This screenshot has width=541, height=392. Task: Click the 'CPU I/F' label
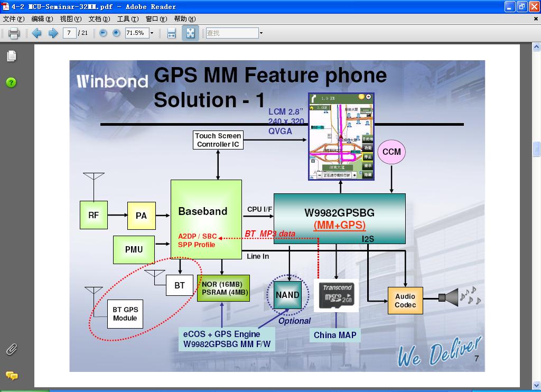[x=259, y=209]
